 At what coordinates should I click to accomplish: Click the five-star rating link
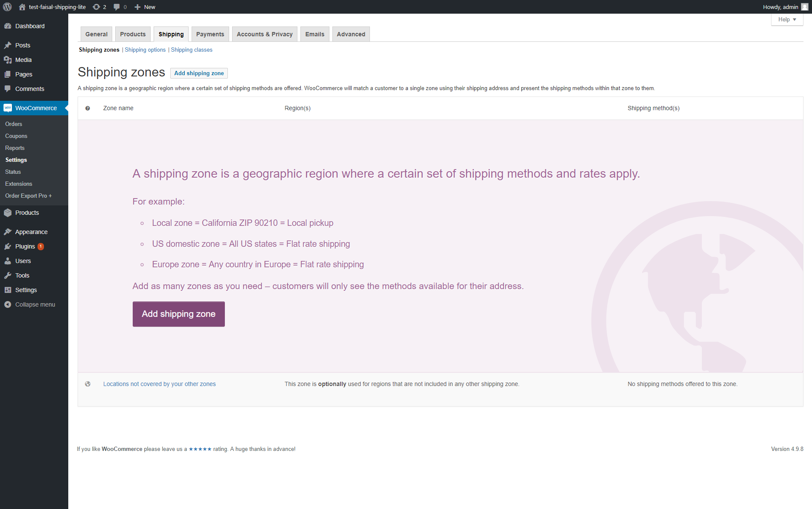coord(200,449)
